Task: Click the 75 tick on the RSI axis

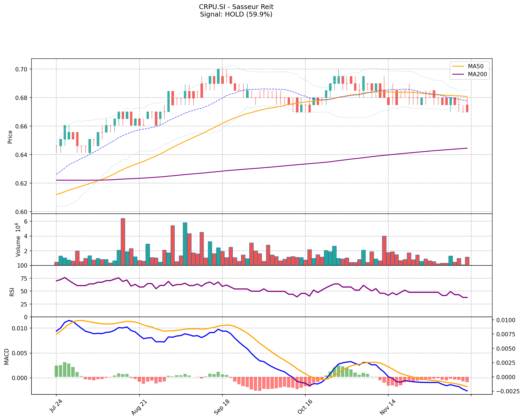Action: (24, 278)
